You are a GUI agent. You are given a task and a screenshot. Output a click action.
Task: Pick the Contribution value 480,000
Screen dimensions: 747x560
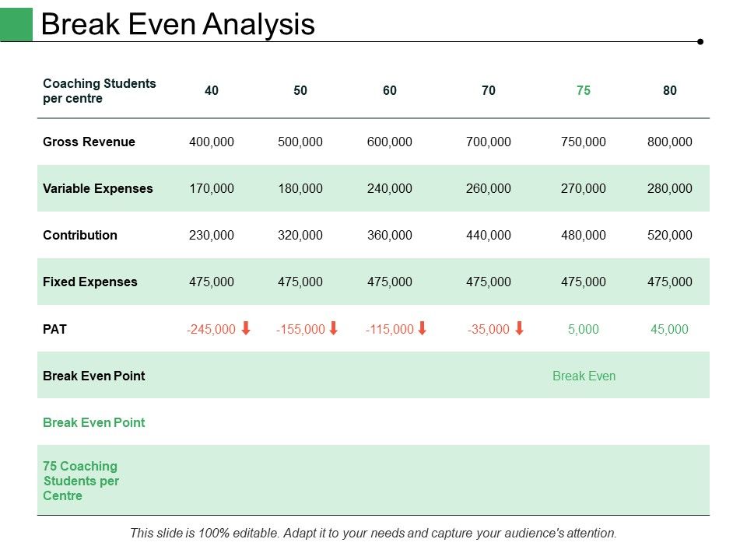(x=583, y=235)
